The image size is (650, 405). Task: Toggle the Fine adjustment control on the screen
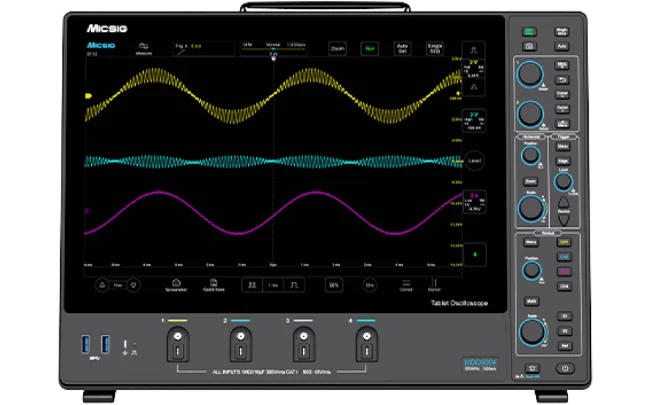click(118, 285)
